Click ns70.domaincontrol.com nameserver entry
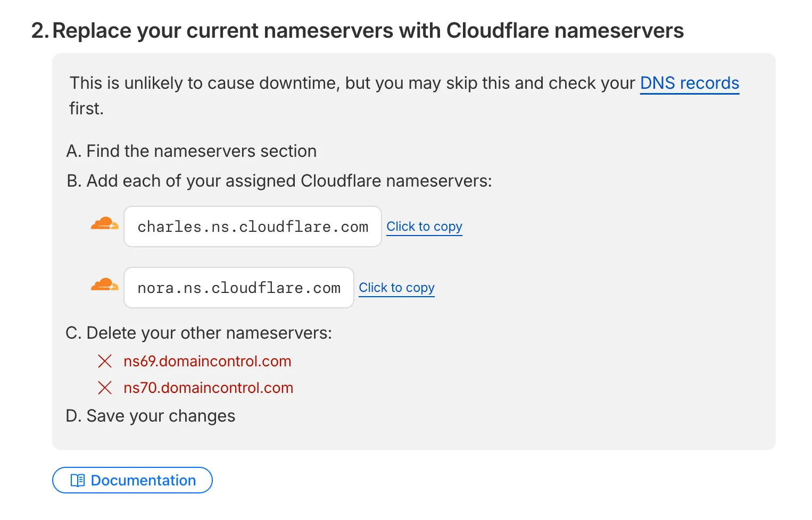The width and height of the screenshot is (812, 520). [x=209, y=388]
